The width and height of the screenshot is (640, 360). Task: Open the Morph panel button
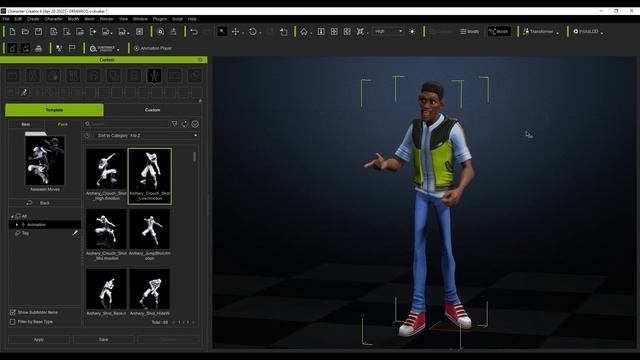point(499,31)
